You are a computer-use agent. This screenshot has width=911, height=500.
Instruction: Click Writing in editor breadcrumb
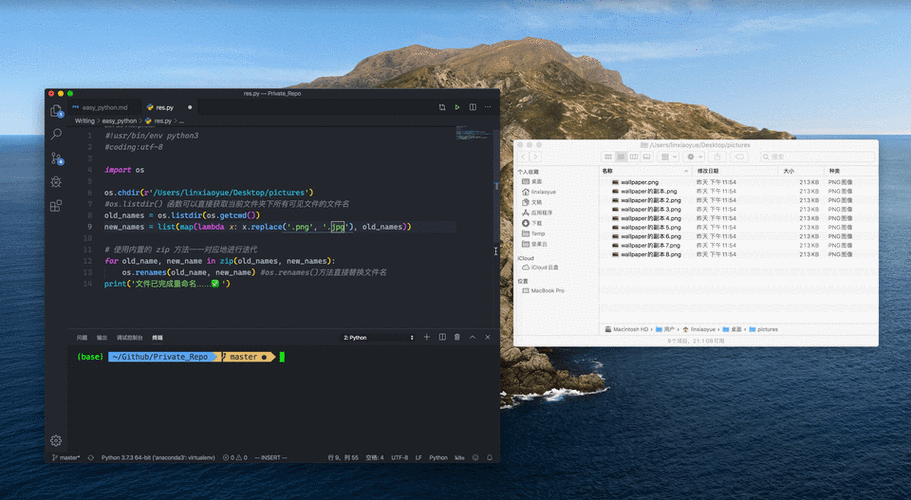(84, 121)
